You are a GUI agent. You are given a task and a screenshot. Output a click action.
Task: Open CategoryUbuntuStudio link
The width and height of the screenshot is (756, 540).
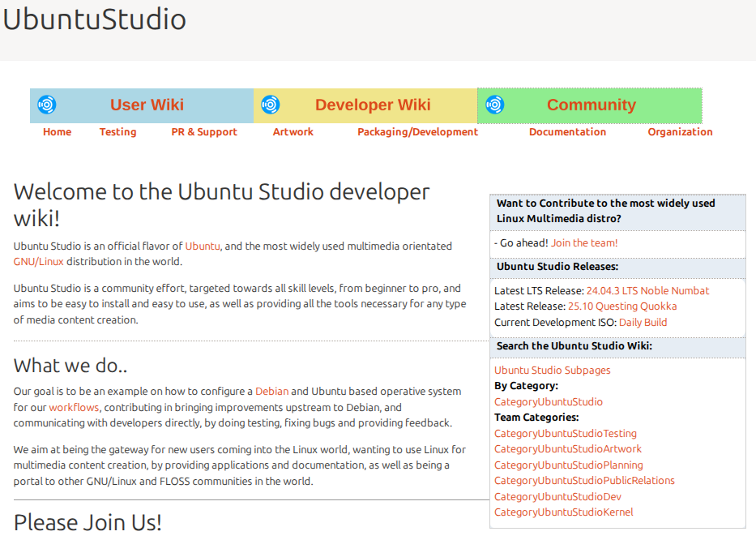549,401
